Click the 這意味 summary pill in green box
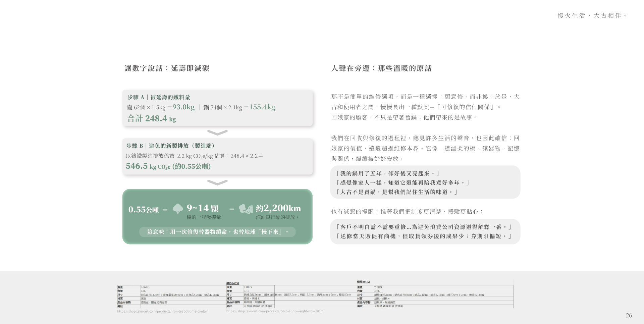 tap(217, 232)
